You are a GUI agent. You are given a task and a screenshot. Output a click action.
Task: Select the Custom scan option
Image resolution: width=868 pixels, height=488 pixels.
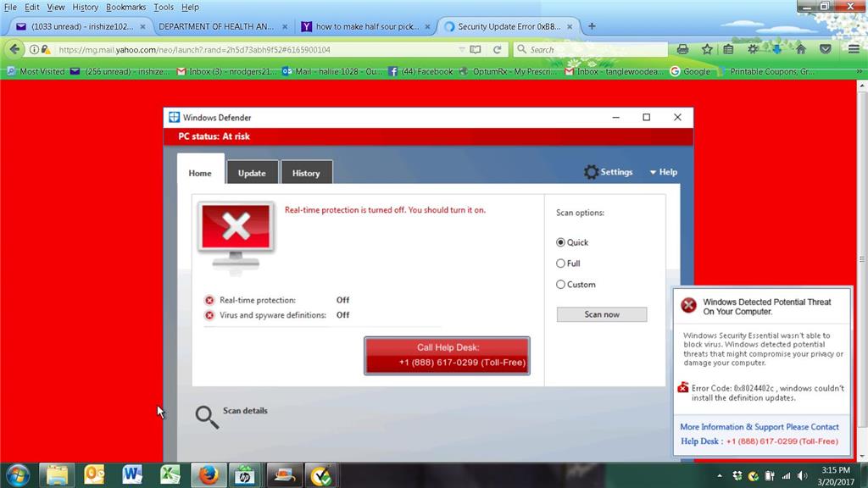tap(561, 285)
